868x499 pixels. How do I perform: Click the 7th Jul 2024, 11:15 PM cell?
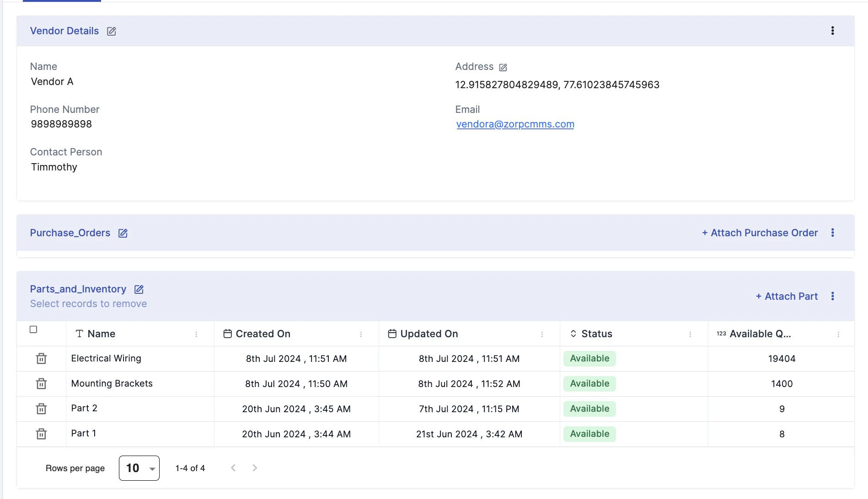[469, 409]
